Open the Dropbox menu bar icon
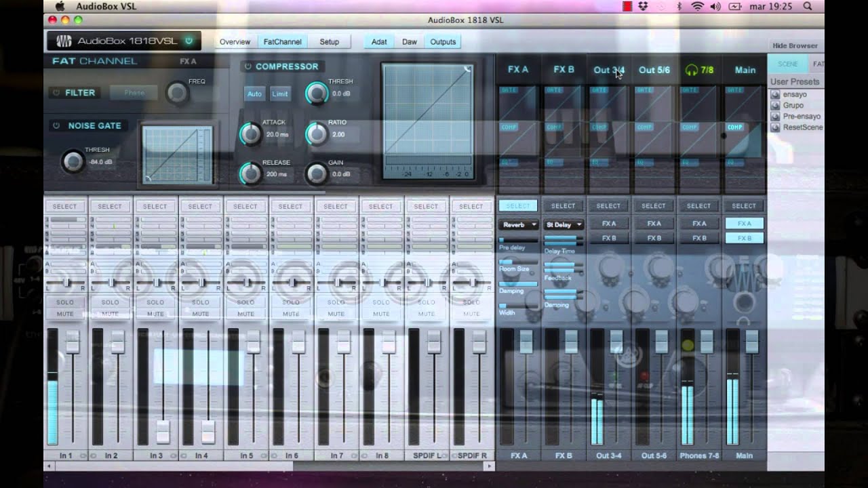 click(644, 6)
